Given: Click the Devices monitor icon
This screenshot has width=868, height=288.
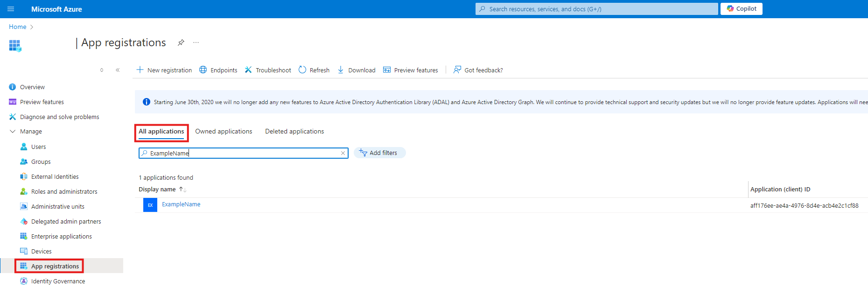Looking at the screenshot, I should [x=24, y=251].
